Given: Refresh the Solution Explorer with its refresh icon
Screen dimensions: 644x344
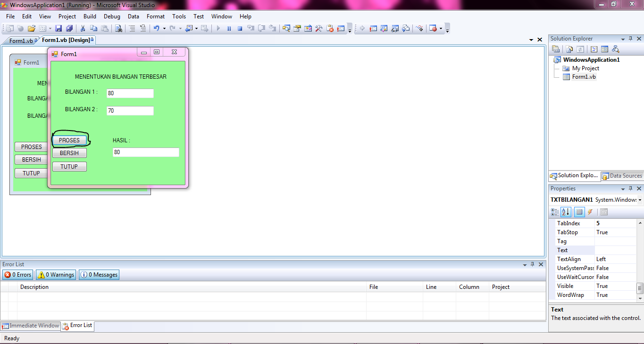Looking at the screenshot, I should click(581, 49).
